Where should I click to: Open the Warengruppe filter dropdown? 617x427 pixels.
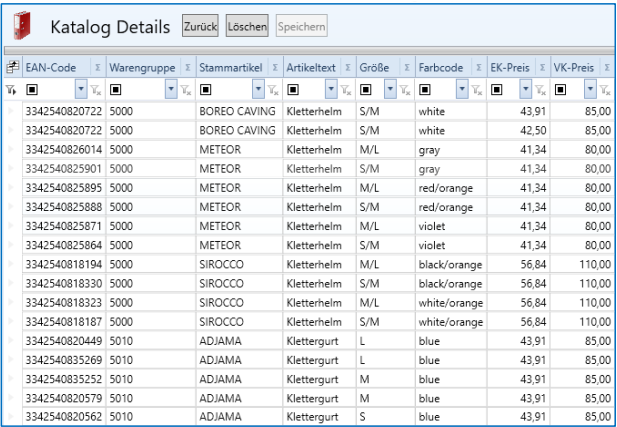pos(171,90)
